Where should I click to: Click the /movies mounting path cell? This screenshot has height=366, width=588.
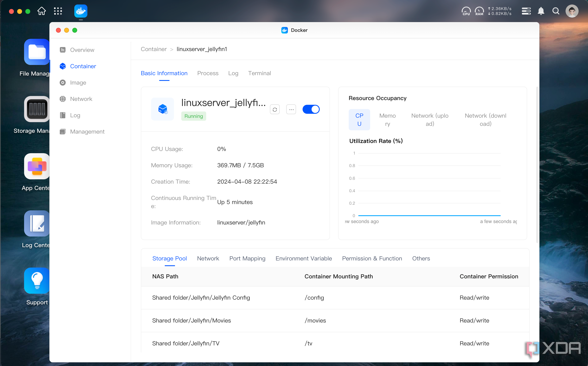[x=315, y=320]
